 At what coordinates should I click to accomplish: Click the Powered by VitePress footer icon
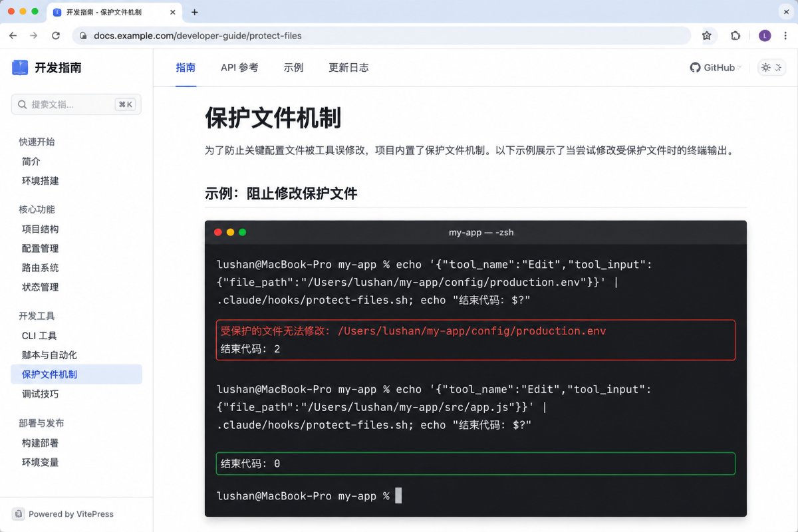[x=19, y=513]
